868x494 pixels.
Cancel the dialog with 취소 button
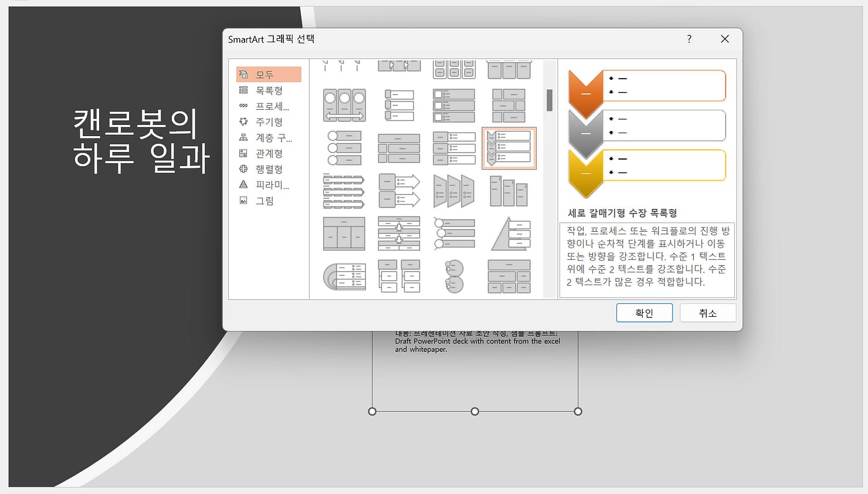tap(707, 313)
